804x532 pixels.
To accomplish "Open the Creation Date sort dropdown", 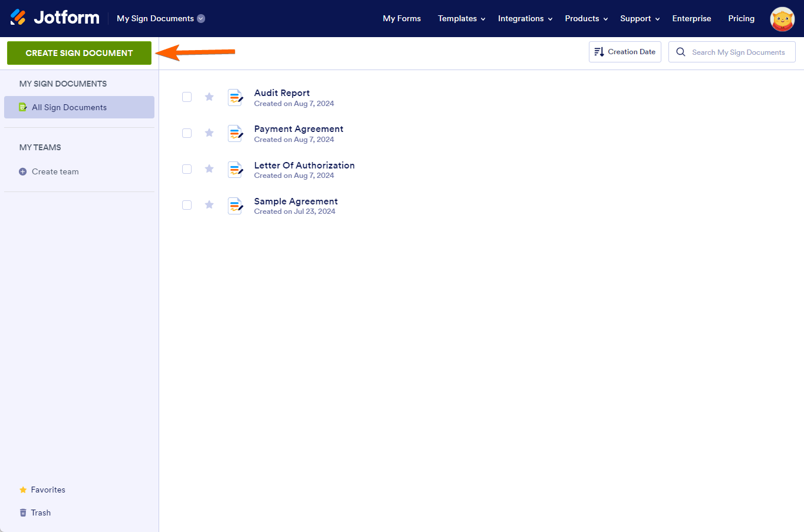I will click(x=625, y=52).
